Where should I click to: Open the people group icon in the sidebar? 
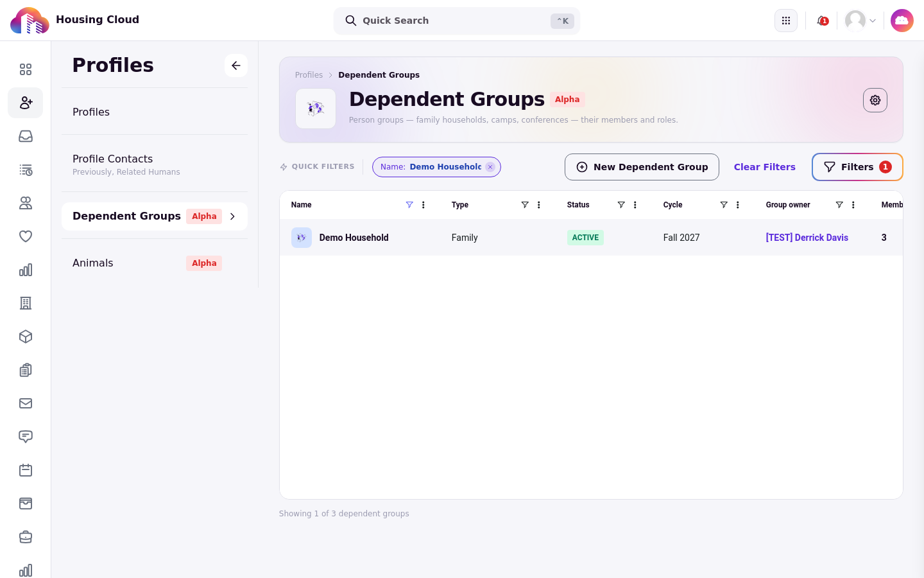click(x=26, y=203)
